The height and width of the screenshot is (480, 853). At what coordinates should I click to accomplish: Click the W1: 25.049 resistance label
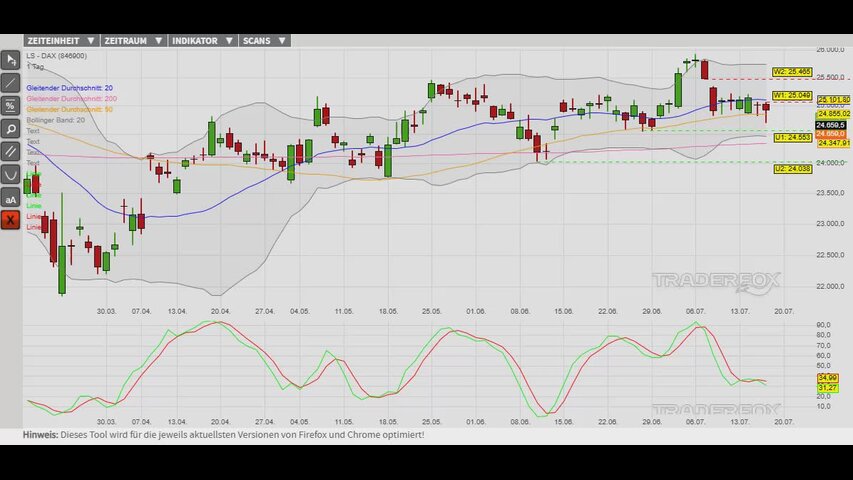click(793, 95)
